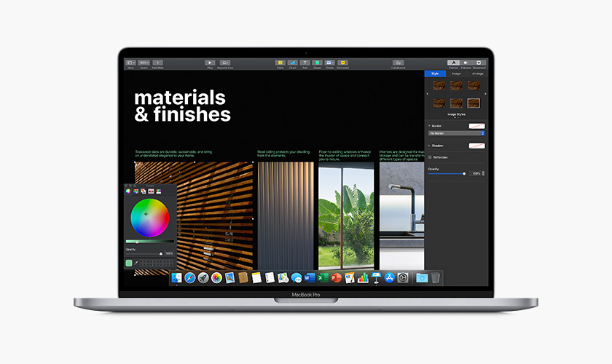Click the color wheel in Colors window

pos(149,217)
